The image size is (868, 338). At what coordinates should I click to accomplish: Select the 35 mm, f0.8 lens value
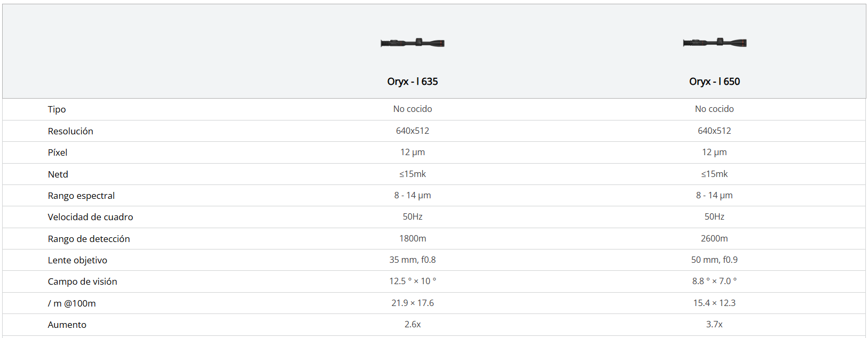[x=413, y=260]
